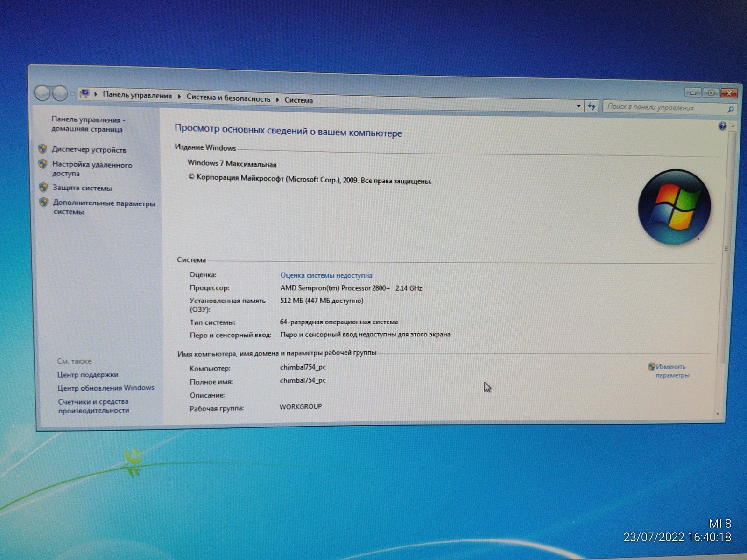Select the Панель управления breadcrumb

pyautogui.click(x=137, y=95)
